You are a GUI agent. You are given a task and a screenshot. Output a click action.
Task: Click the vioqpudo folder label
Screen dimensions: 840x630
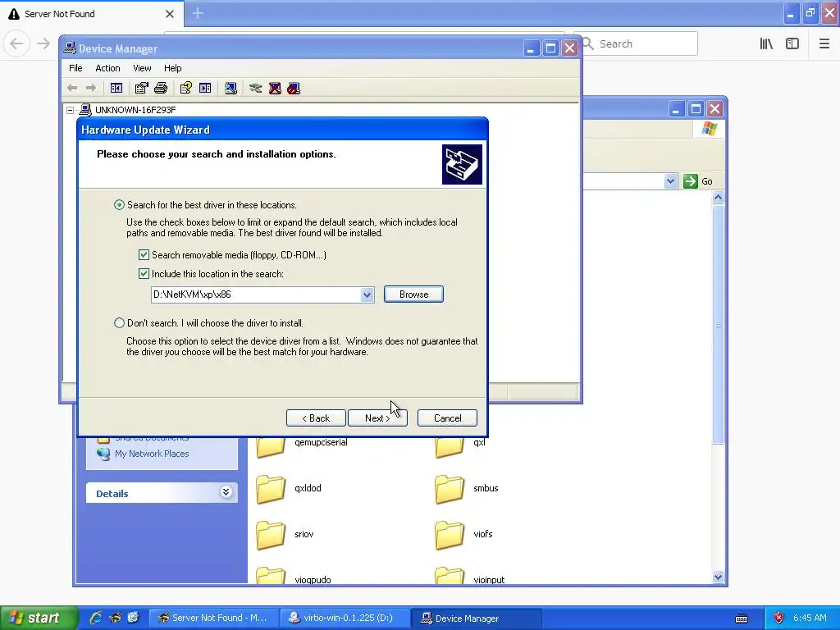(x=313, y=580)
